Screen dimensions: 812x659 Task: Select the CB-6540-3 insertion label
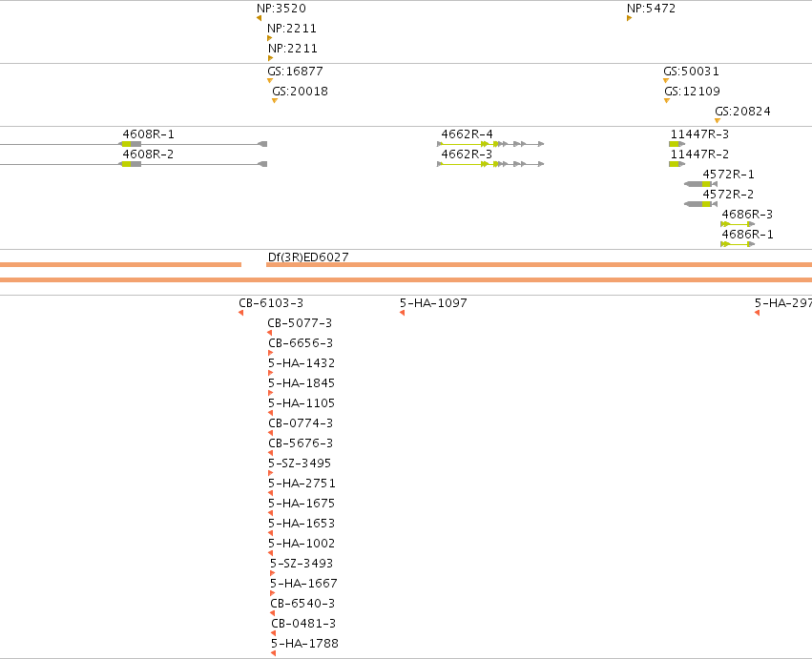[302, 604]
